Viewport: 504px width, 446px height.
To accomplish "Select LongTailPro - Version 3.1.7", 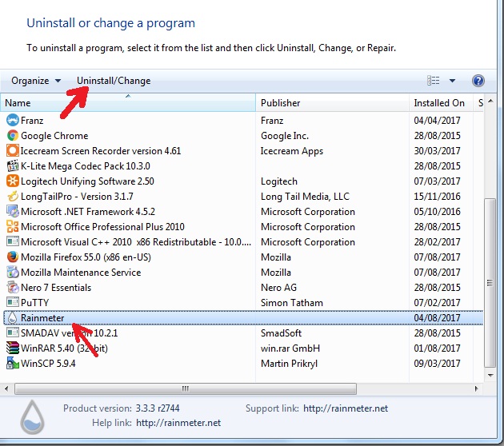I will coord(77,196).
